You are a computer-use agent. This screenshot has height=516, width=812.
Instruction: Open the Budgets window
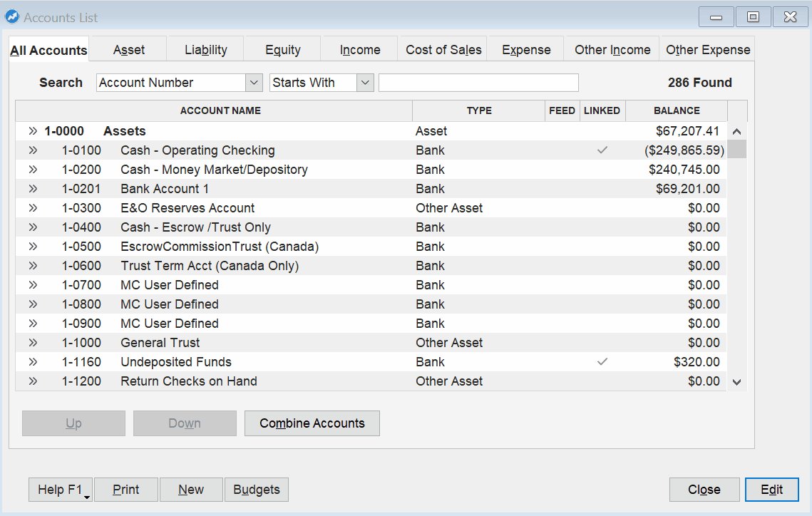256,490
